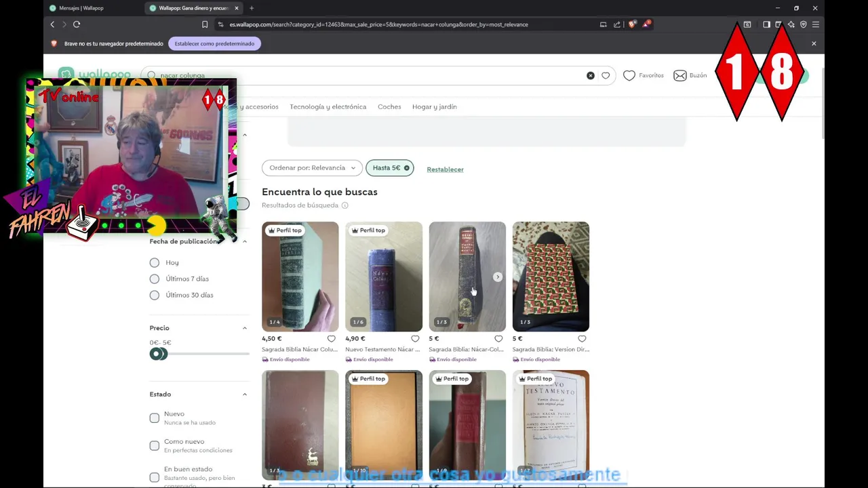Select Últimos 30 días radio option
Screen dimensions: 868x488
coord(155,295)
